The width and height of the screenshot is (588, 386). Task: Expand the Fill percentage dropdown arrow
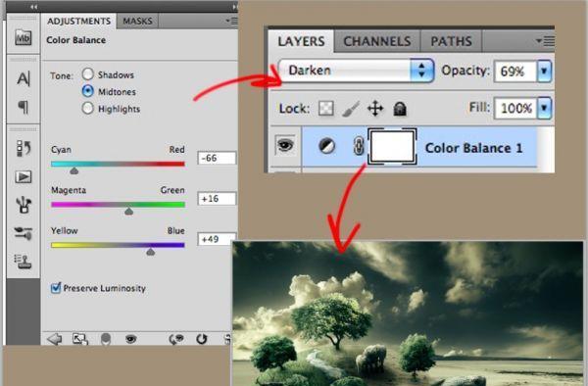click(544, 108)
